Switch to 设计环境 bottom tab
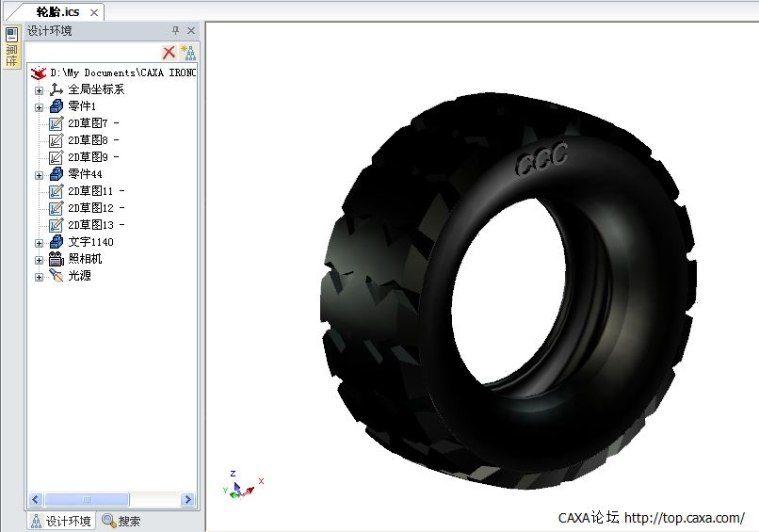This screenshot has height=532, width=759. (61, 521)
